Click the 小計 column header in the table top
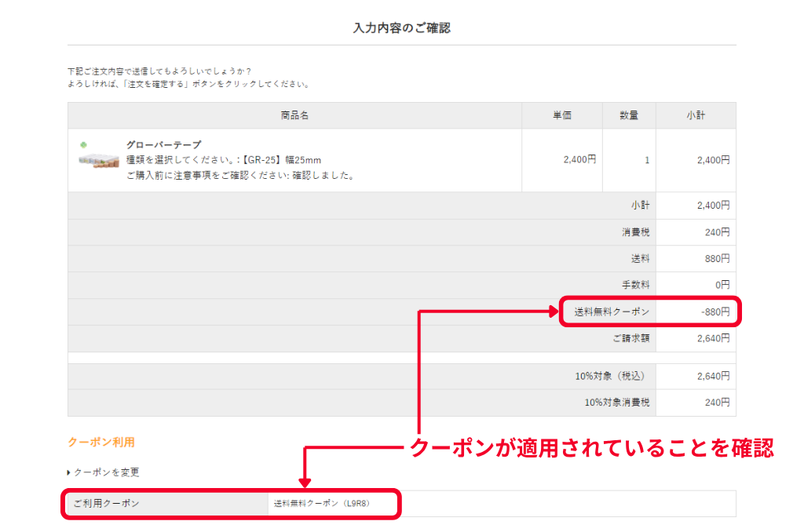The image size is (804, 532). pos(696,115)
